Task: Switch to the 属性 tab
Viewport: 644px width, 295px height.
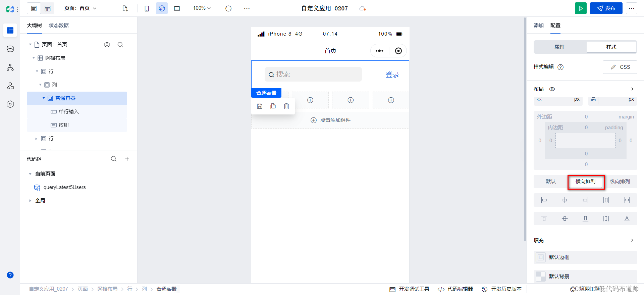Action: [x=560, y=47]
